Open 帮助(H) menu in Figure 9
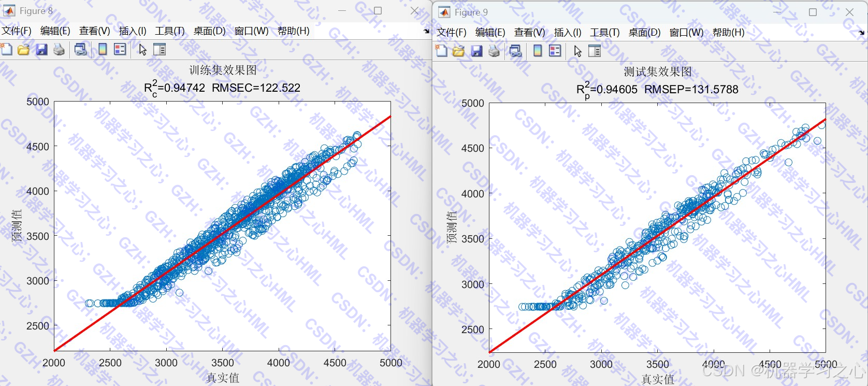868x386 pixels. coord(728,33)
